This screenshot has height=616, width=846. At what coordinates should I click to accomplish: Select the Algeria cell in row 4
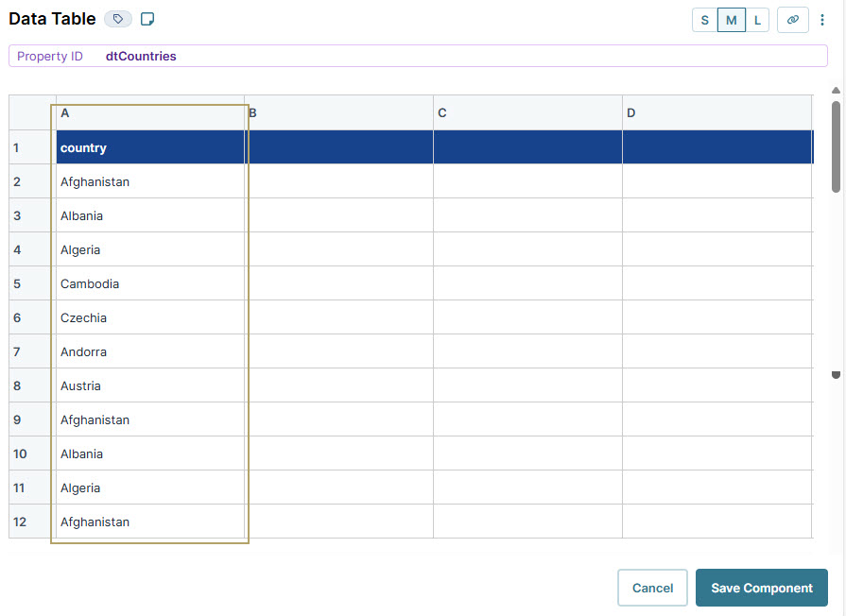tap(150, 249)
